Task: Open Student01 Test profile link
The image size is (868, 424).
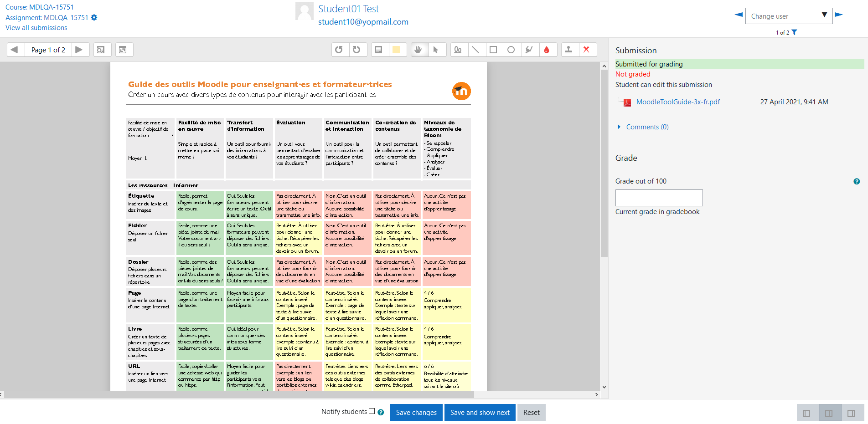Action: click(x=349, y=9)
